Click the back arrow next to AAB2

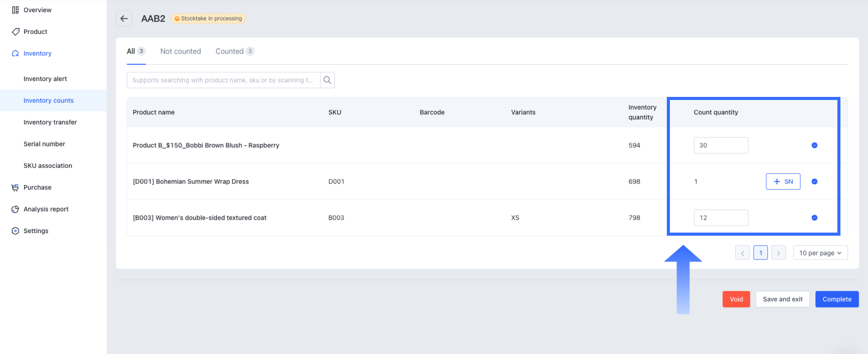124,18
